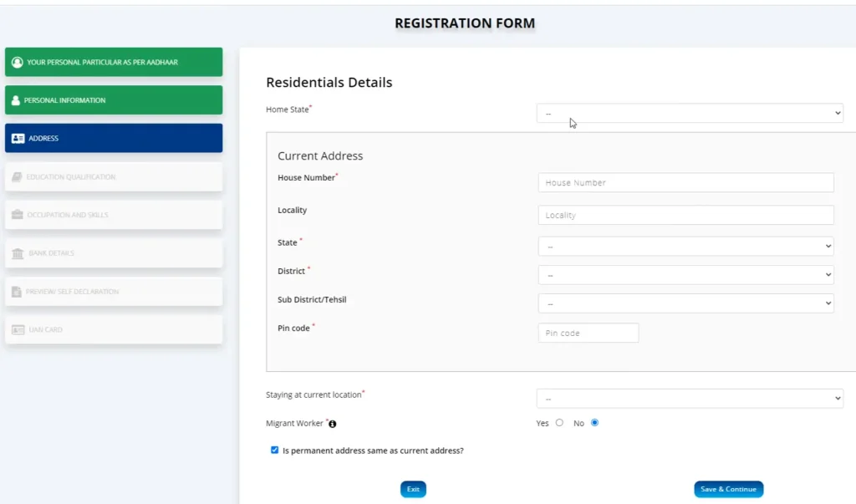
Task: Go to the Personal Information tab
Action: tap(114, 100)
